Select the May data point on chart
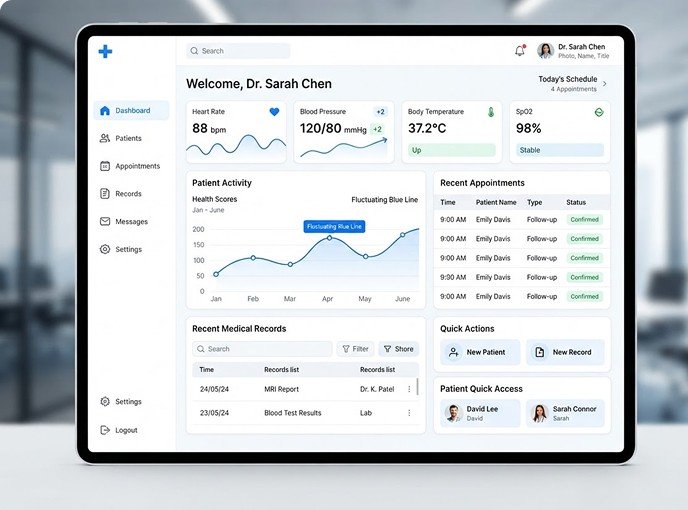 [366, 256]
